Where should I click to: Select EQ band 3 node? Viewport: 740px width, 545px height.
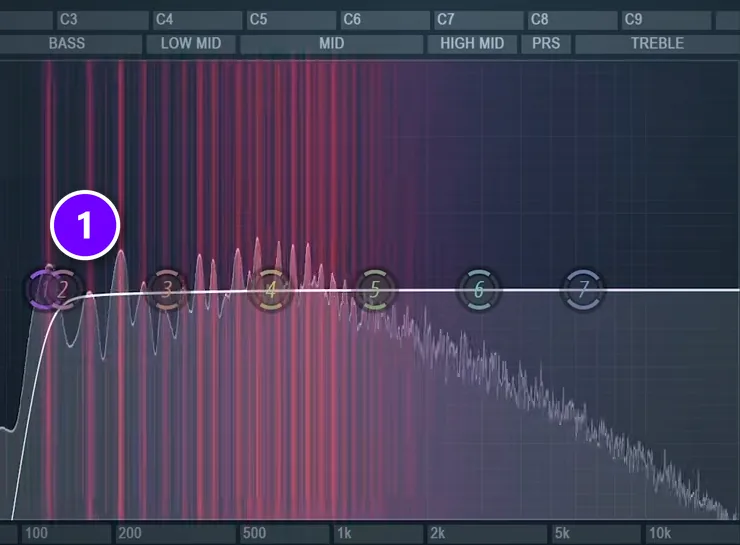tap(167, 290)
